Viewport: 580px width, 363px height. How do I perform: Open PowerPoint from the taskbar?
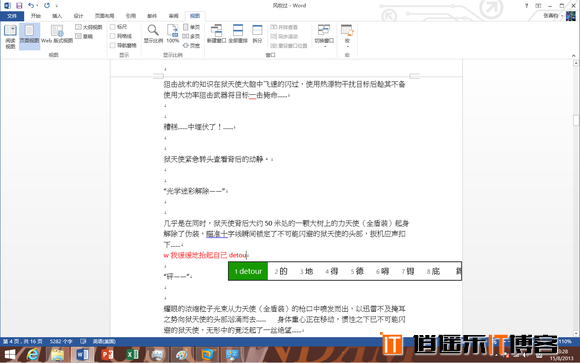[x=107, y=355]
